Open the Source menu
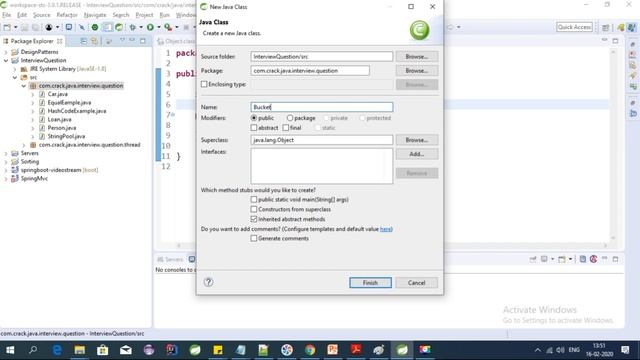The width and height of the screenshot is (640, 360). (x=42, y=15)
